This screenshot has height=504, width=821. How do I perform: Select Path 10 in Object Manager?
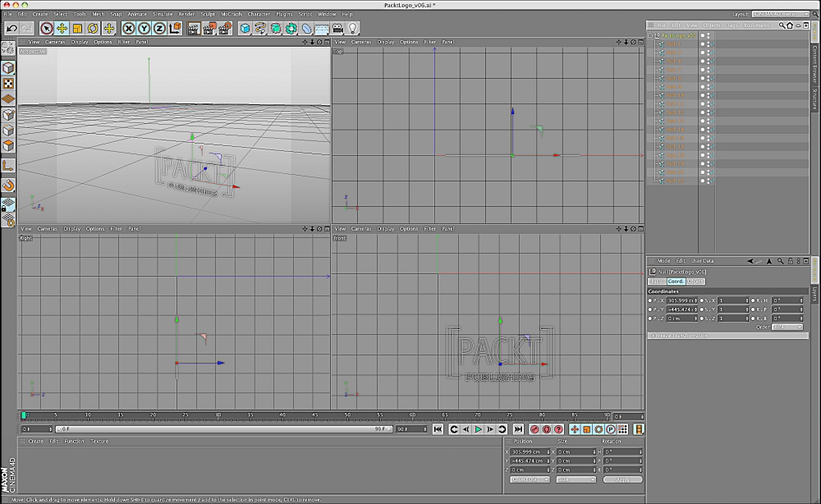click(676, 95)
